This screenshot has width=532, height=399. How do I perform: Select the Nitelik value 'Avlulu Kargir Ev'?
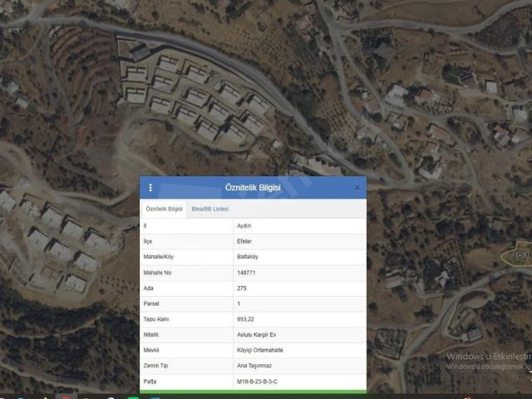(257, 335)
